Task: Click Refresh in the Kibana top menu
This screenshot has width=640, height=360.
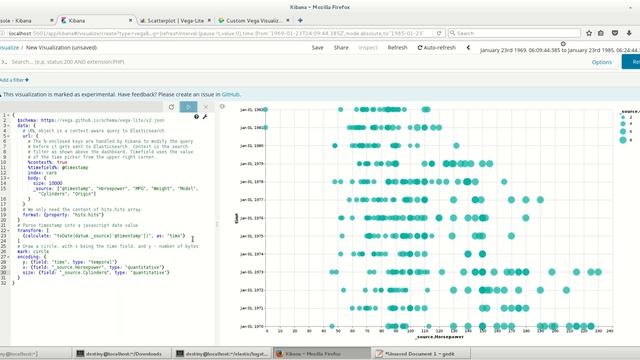Action: coord(398,48)
